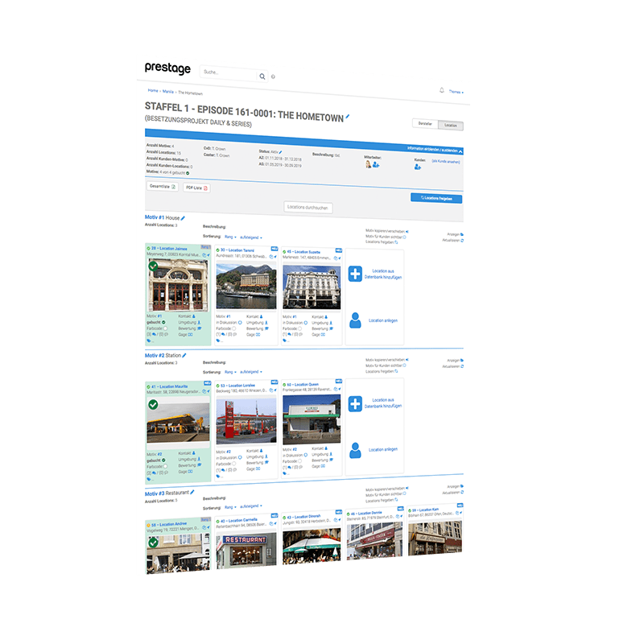
Task: Open the Thomas user menu
Action: tap(456, 92)
